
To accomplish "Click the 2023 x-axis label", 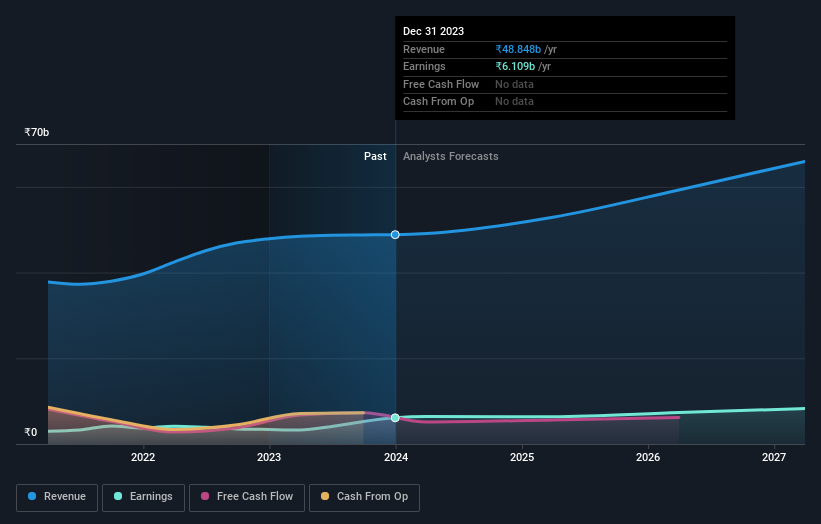I will (x=269, y=457).
